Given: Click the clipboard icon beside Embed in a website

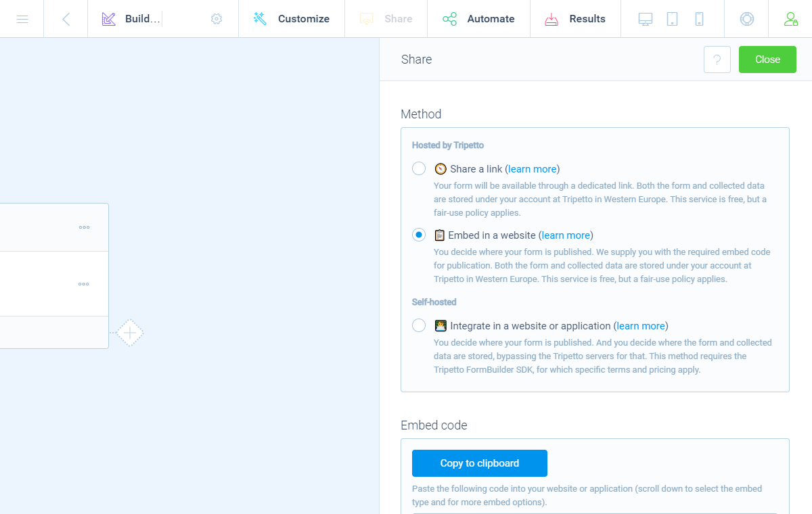Looking at the screenshot, I should point(440,235).
